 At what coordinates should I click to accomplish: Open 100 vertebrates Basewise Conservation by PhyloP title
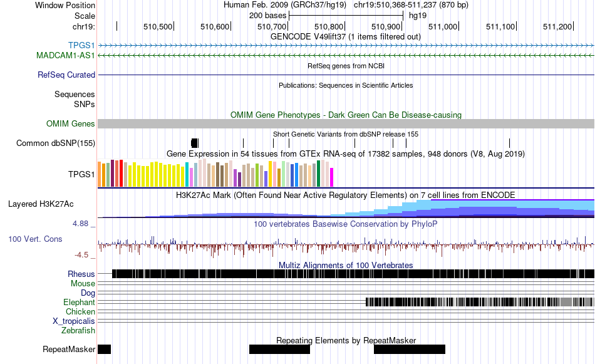[346, 224]
